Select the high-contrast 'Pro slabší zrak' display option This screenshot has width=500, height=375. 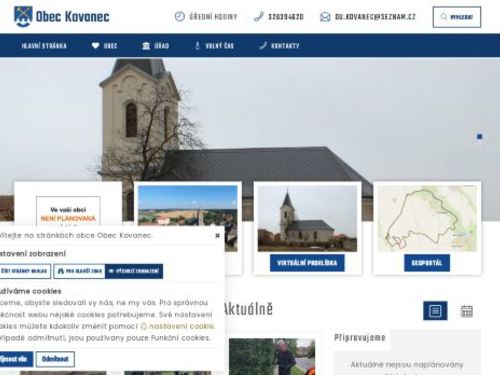(79, 271)
